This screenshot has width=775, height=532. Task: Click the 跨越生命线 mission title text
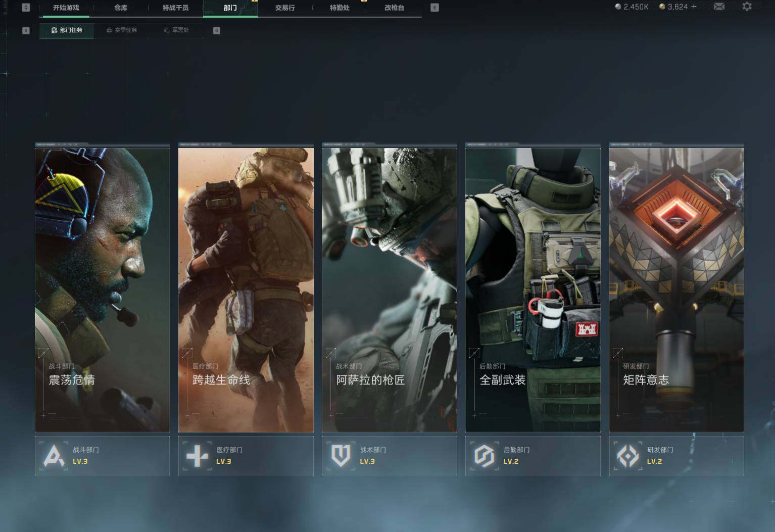click(221, 380)
